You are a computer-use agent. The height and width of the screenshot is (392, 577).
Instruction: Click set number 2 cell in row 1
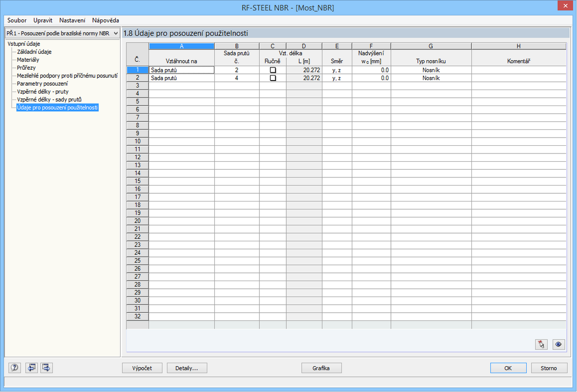tap(237, 70)
